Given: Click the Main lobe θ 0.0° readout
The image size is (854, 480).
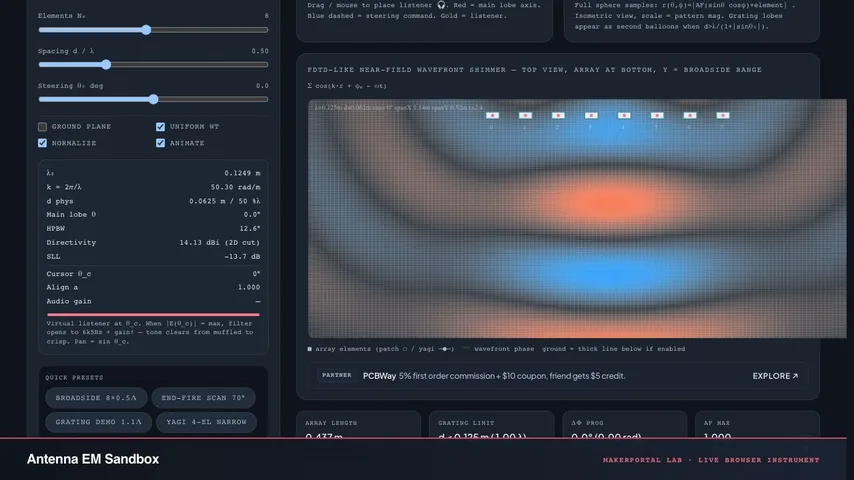Looking at the screenshot, I should tap(252, 215).
